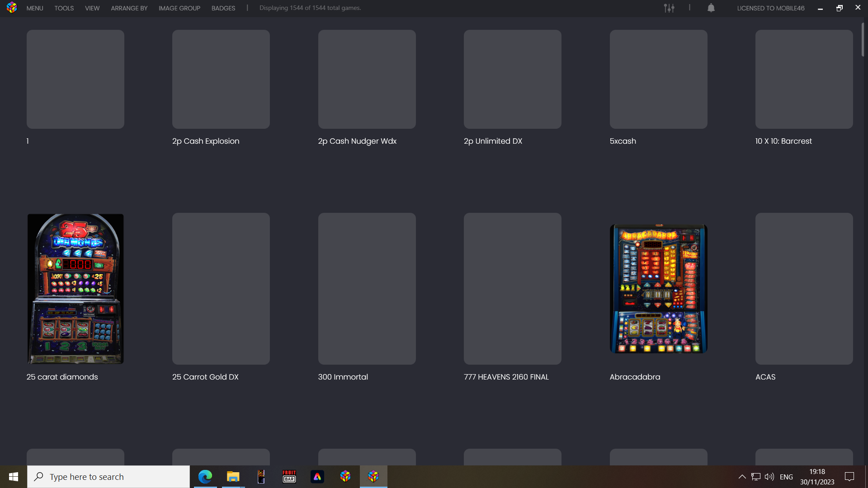The width and height of the screenshot is (868, 488).
Task: Select 25 Carrot Gold DX placeholder cover
Action: coord(221,289)
